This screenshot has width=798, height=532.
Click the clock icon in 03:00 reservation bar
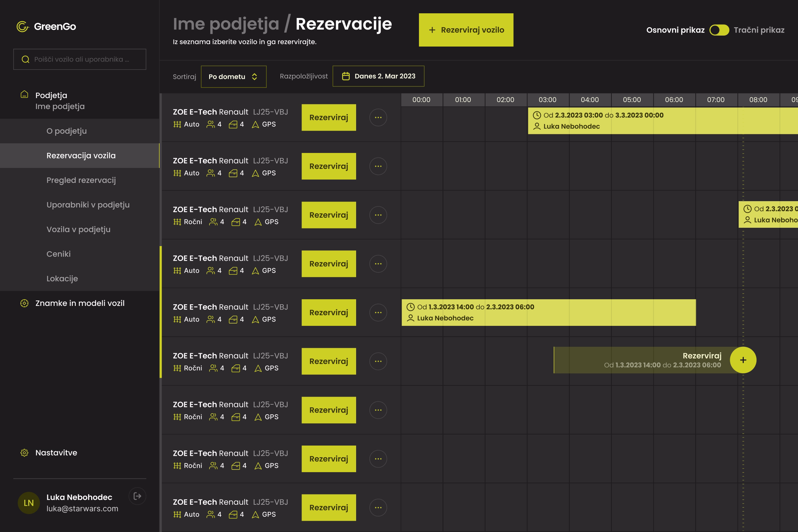tap(537, 115)
